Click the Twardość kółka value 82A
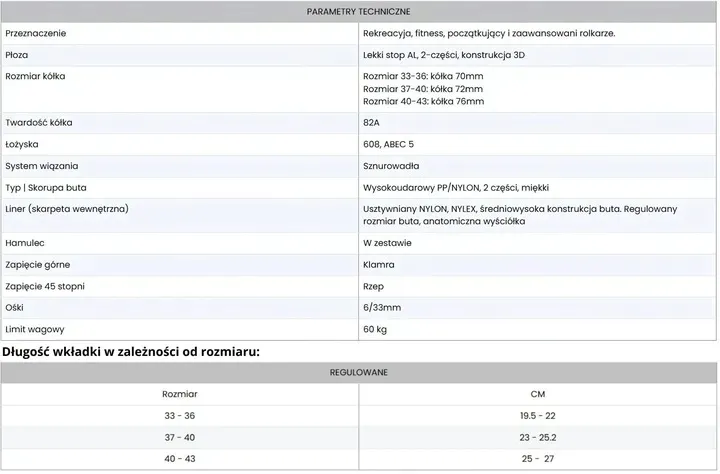 (x=371, y=123)
